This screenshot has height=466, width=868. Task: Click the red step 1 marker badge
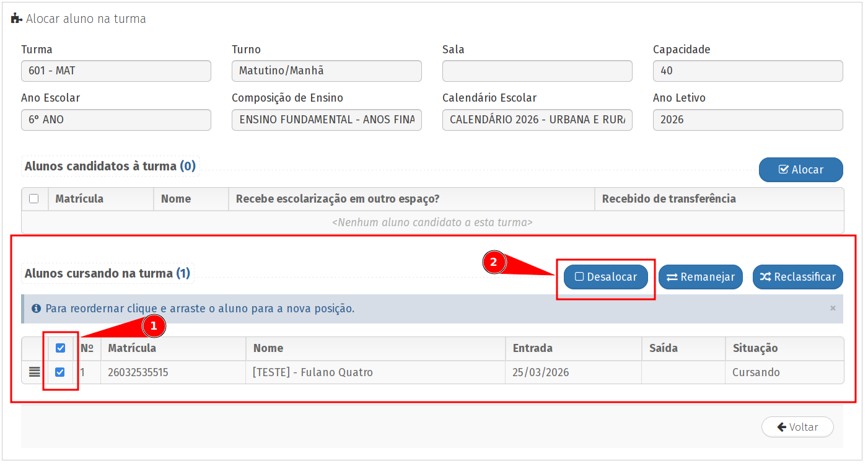point(154,325)
